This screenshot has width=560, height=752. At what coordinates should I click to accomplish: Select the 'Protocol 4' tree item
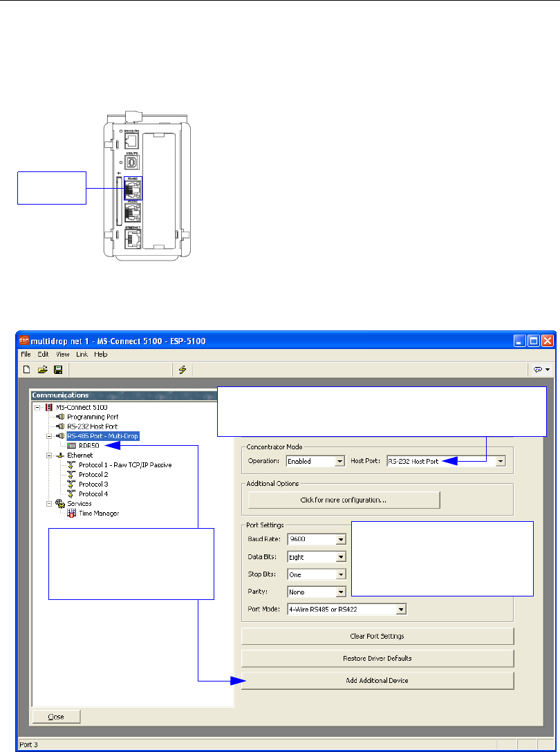click(93, 493)
